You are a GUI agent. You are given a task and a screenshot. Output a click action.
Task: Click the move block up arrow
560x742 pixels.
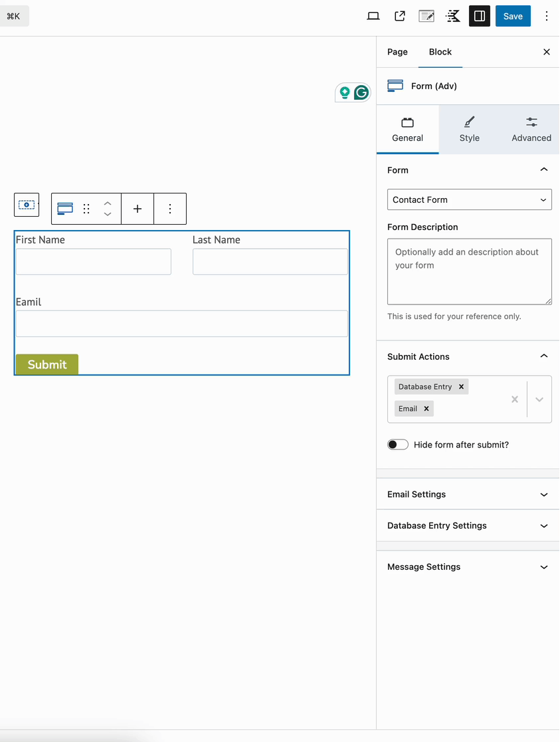(107, 203)
